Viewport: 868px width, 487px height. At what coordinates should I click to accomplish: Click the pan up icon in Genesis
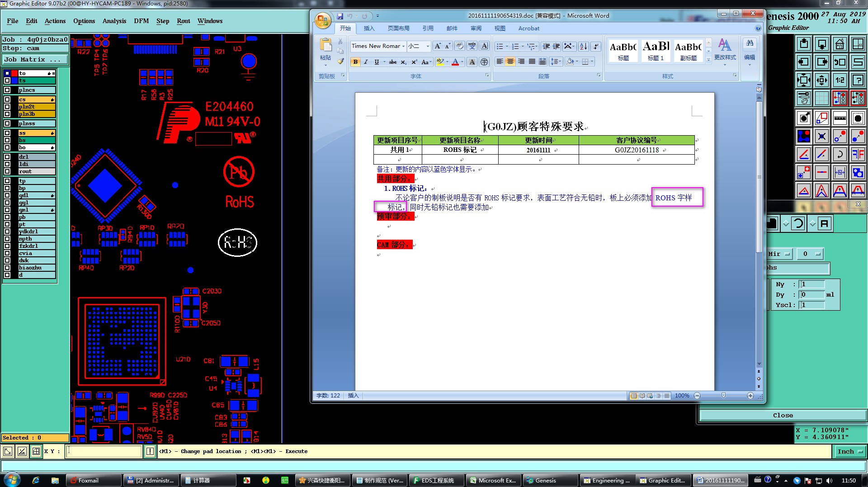pos(804,44)
